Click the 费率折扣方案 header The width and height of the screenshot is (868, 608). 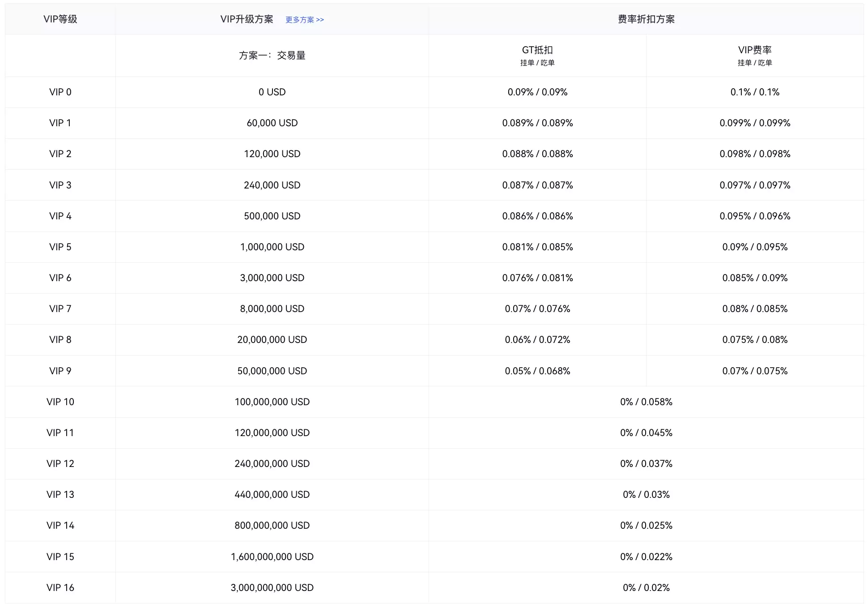[x=646, y=19]
